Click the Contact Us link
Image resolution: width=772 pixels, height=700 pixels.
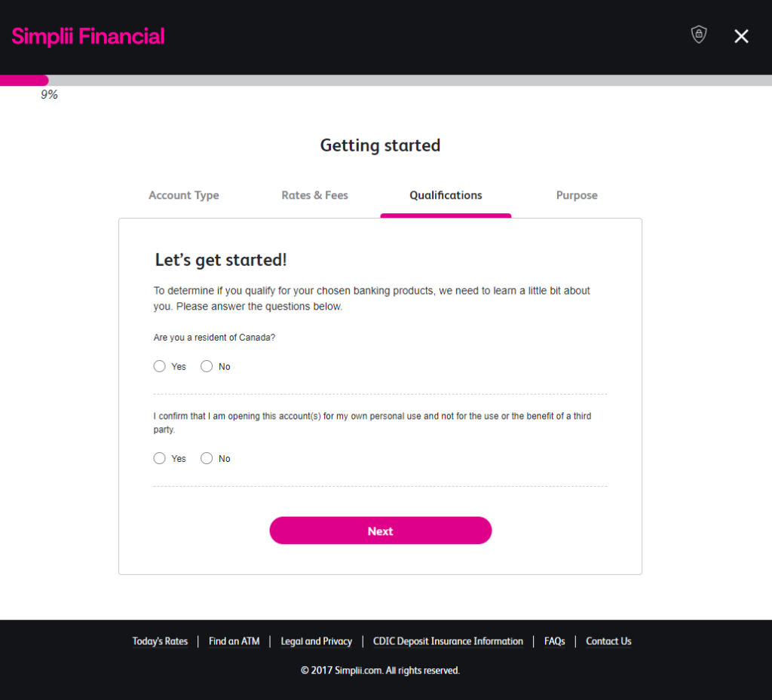pyautogui.click(x=608, y=641)
